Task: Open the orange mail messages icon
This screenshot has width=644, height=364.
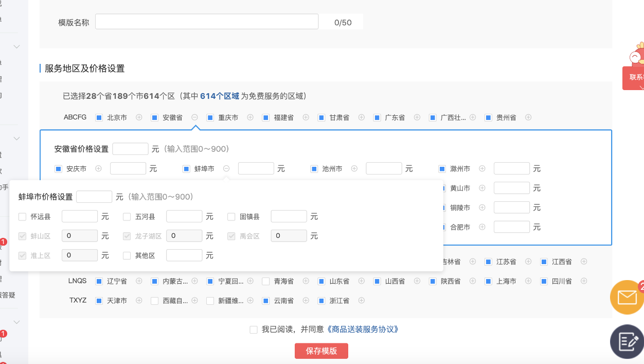Action: pos(627,297)
